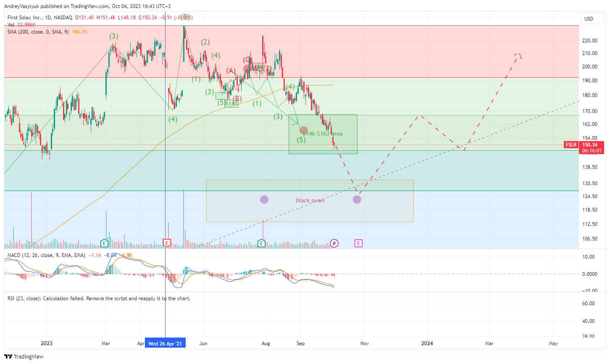Click the 0.0000 MACD axis label
610x364 pixels.
click(590, 274)
